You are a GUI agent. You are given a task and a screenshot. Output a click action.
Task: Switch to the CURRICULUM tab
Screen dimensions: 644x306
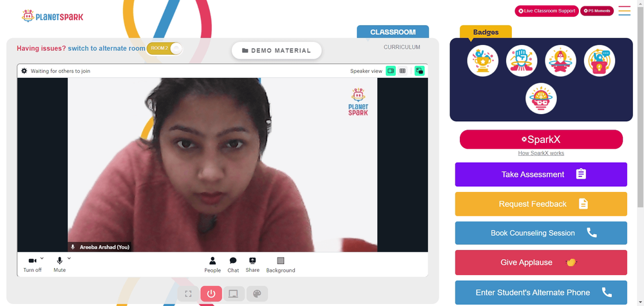point(402,47)
